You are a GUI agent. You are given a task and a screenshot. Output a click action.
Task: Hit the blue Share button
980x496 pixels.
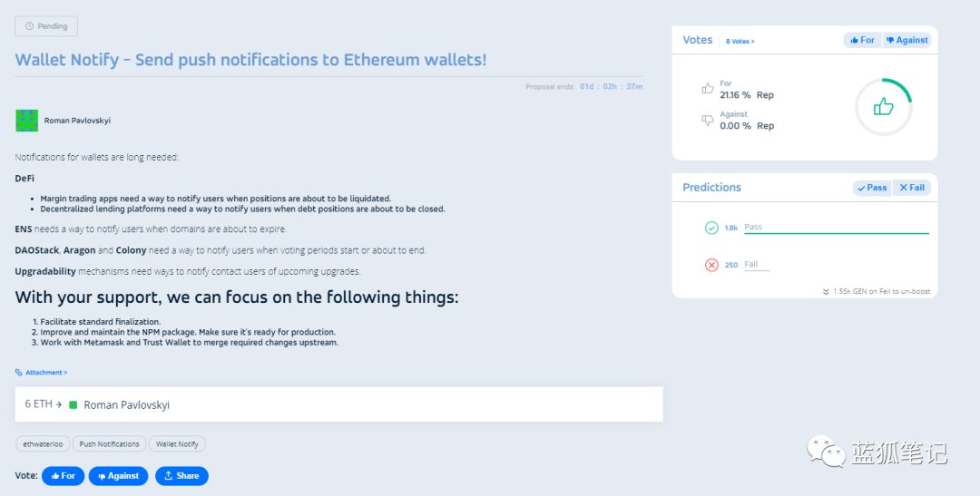point(181,475)
